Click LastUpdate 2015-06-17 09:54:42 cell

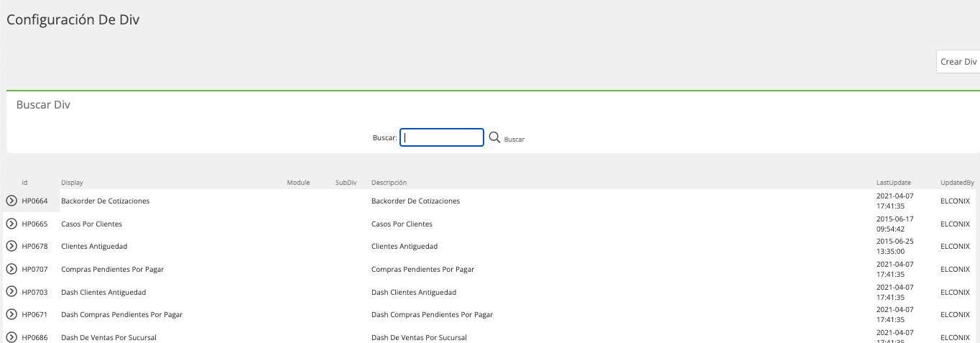[x=895, y=224]
